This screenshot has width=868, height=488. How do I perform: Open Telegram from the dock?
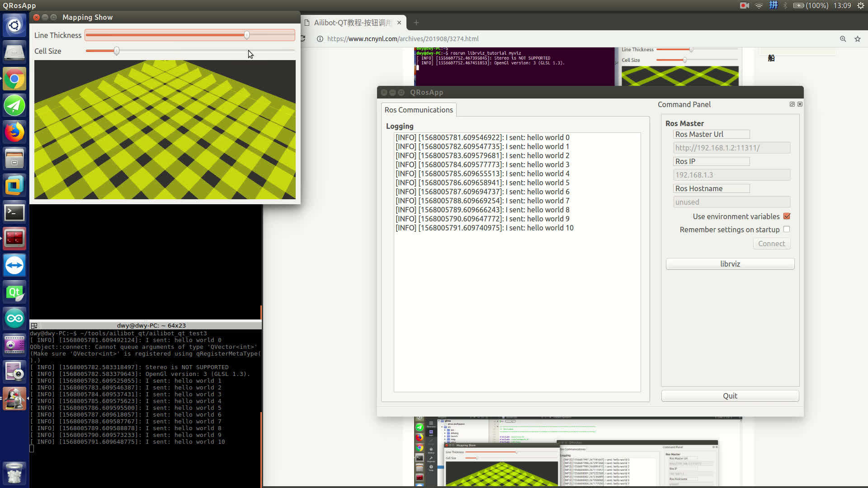14,106
